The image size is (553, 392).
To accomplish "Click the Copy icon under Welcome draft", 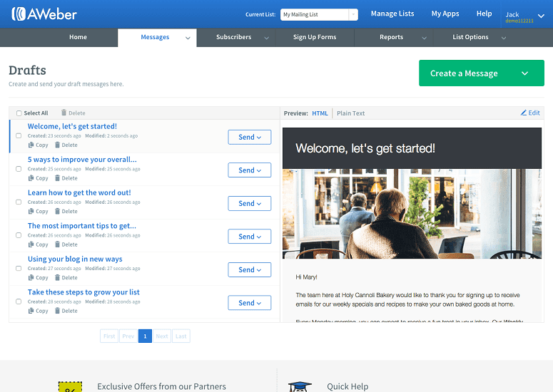I will coord(31,145).
